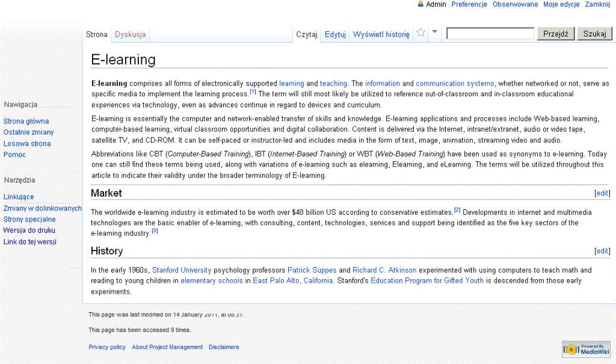616x364 pixels.
Task: Click the Przejdź button
Action: (x=554, y=33)
